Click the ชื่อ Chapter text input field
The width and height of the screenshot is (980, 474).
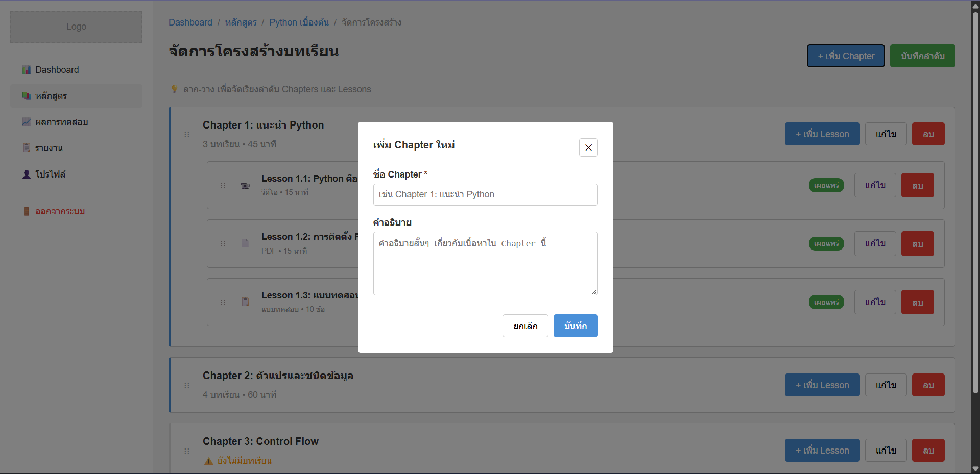(x=485, y=194)
